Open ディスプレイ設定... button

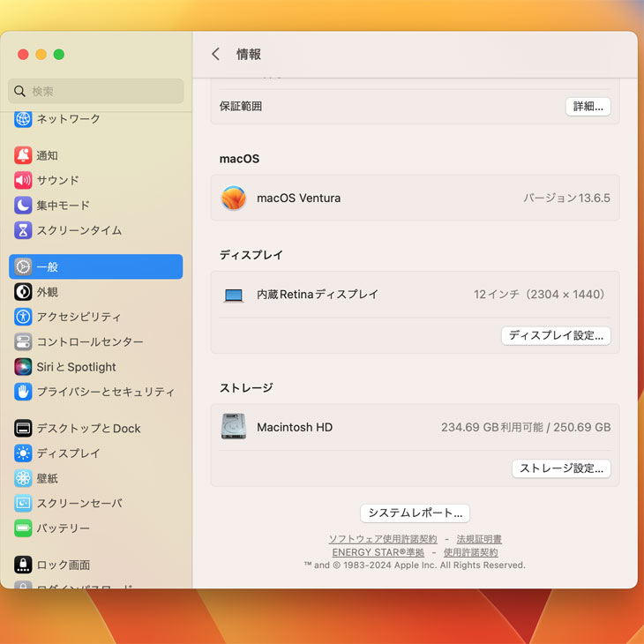click(556, 336)
